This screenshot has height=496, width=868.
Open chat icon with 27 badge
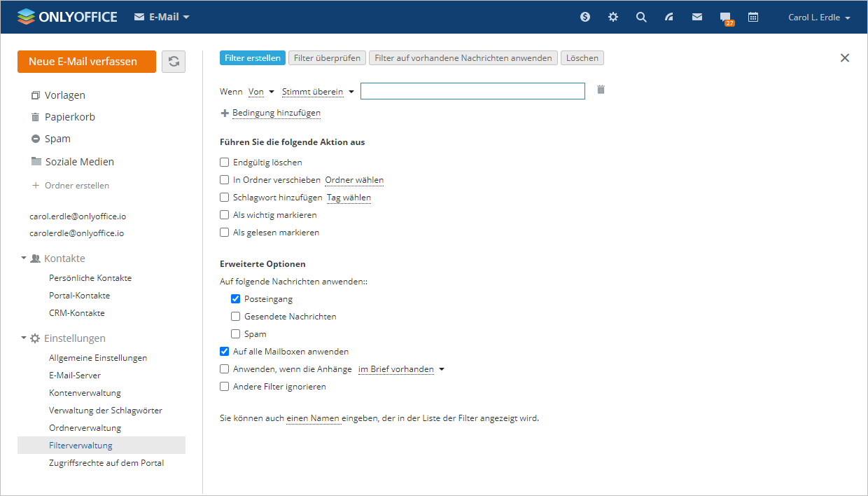coord(726,18)
